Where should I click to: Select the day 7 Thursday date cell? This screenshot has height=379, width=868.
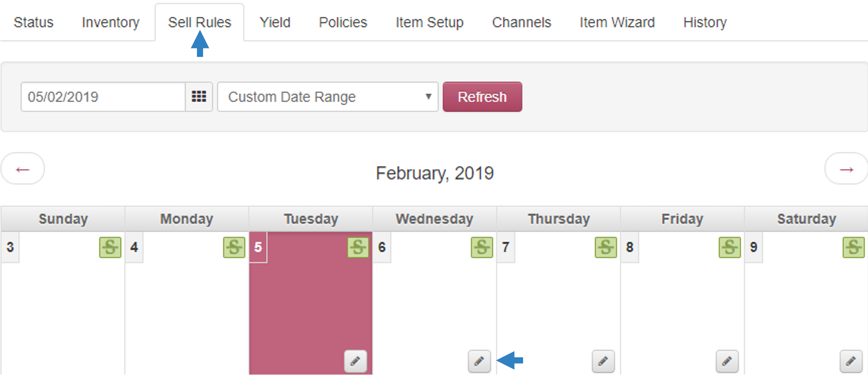(558, 302)
